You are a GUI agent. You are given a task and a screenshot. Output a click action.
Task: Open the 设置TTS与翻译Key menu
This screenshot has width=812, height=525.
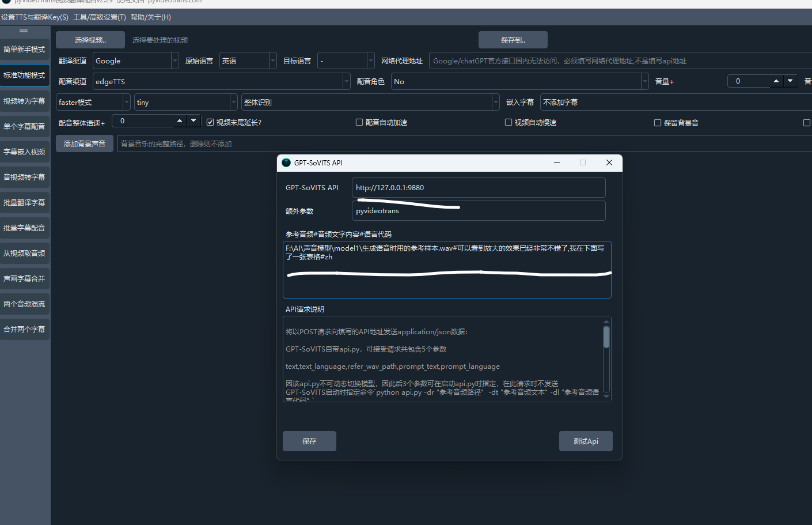[35, 17]
